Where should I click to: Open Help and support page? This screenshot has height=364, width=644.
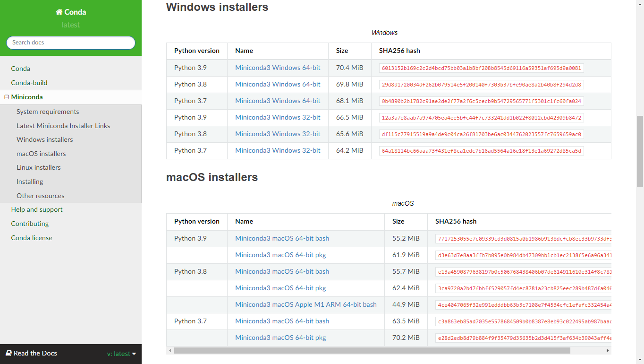[37, 209]
